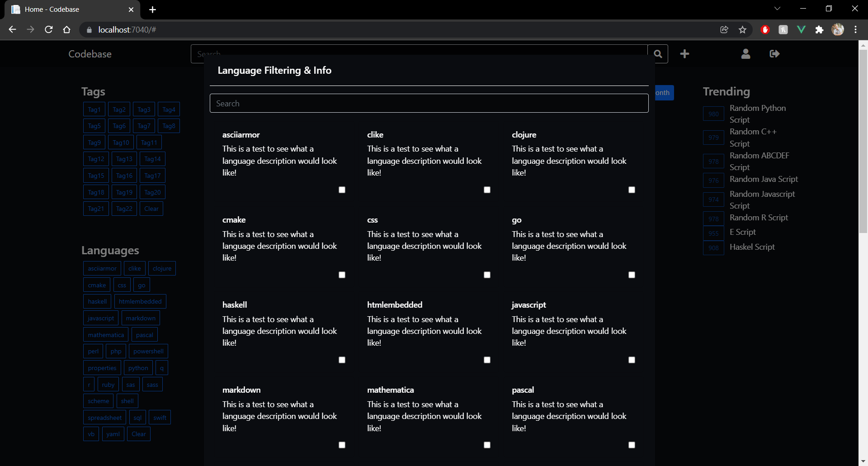Check the markdown checkbox
The height and width of the screenshot is (466, 868).
(342, 445)
